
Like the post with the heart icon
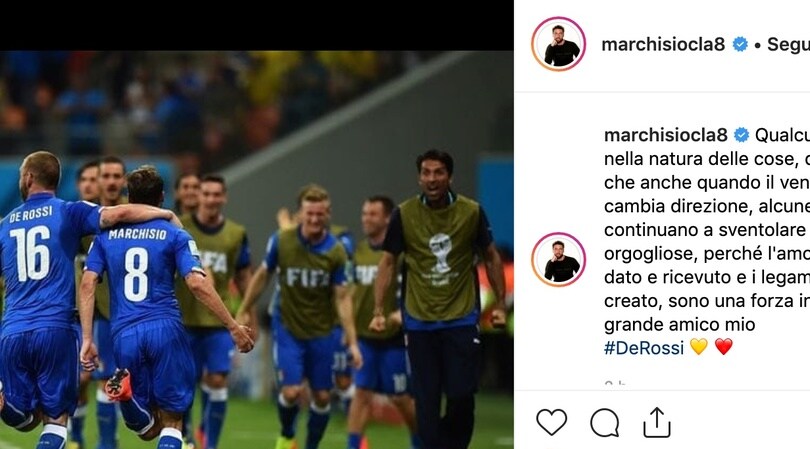tap(552, 422)
